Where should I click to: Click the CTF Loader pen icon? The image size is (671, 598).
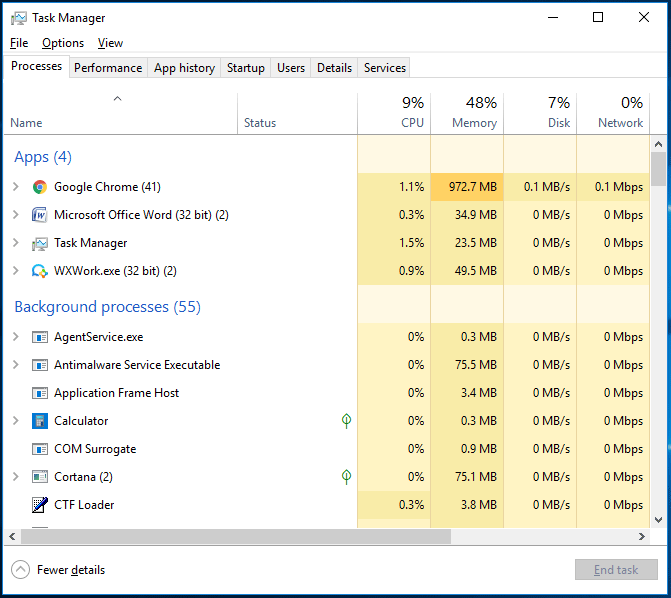tap(40, 505)
